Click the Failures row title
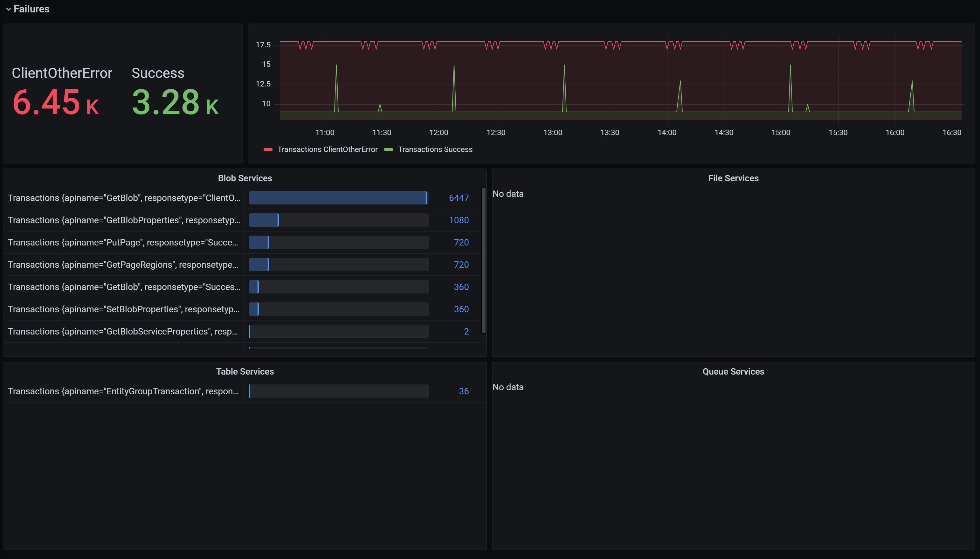The image size is (980, 559). pyautogui.click(x=31, y=9)
